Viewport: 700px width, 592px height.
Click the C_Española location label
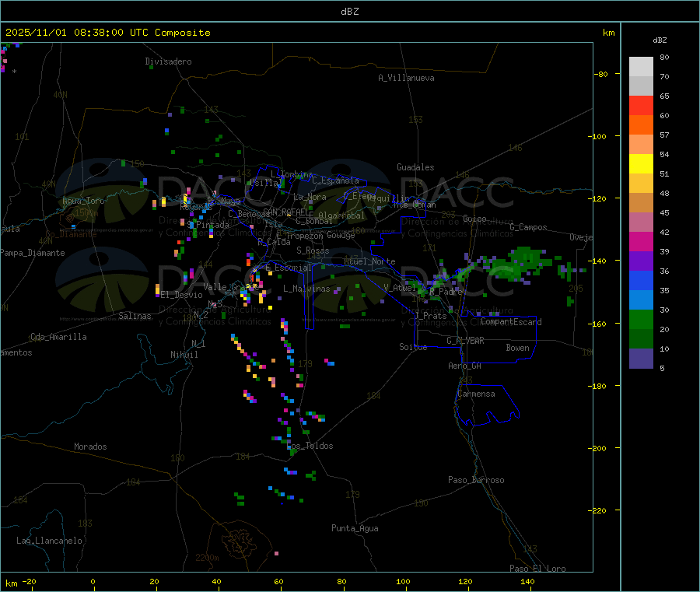335,180
